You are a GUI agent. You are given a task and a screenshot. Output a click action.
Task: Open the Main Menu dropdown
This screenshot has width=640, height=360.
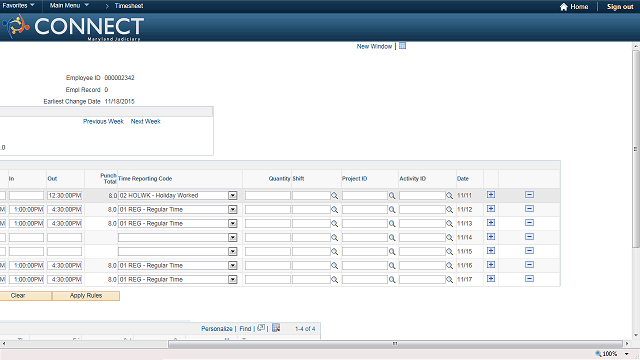(69, 6)
